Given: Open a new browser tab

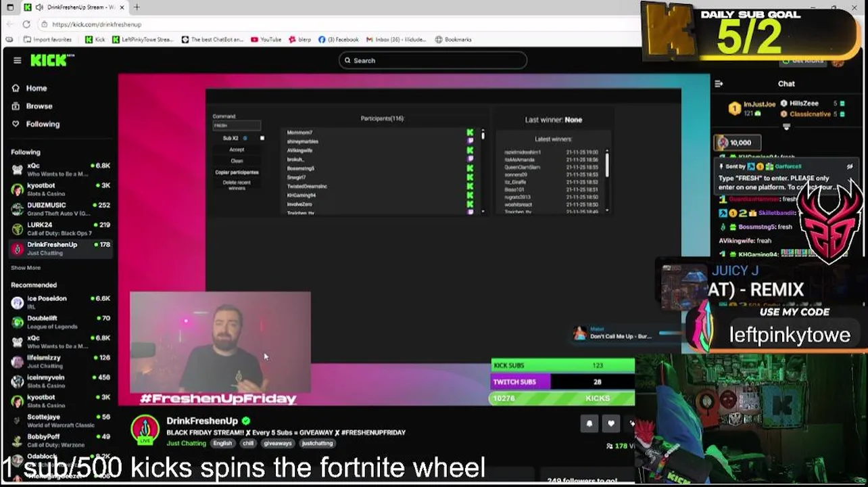Looking at the screenshot, I should click(x=137, y=7).
